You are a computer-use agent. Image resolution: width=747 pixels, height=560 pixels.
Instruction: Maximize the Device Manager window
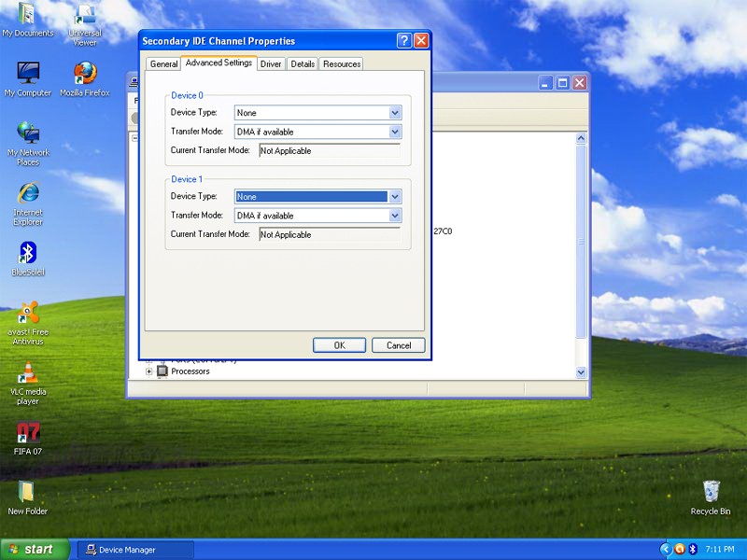(x=563, y=83)
